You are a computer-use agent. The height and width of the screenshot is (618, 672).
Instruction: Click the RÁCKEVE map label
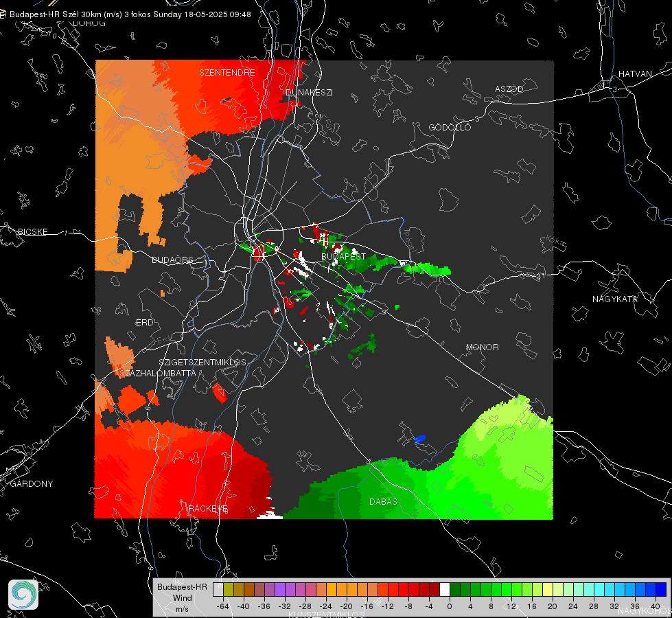(x=208, y=508)
